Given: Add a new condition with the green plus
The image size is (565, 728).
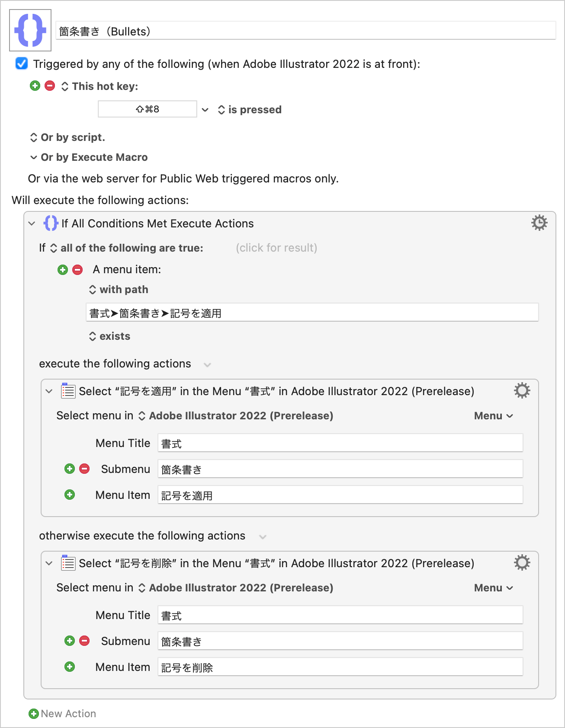Looking at the screenshot, I should pyautogui.click(x=63, y=270).
